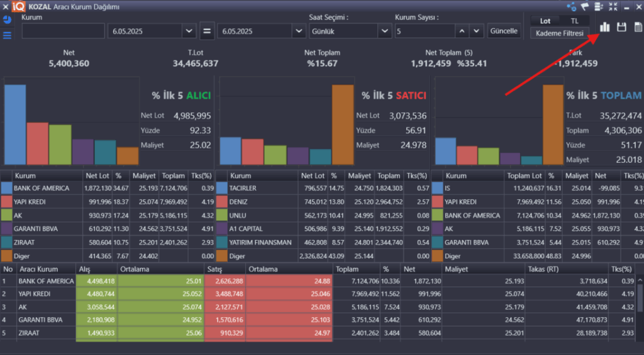Viewport: 644px width, 355px height.
Task: Click the DENIZ red color swatch
Action: (x=222, y=202)
